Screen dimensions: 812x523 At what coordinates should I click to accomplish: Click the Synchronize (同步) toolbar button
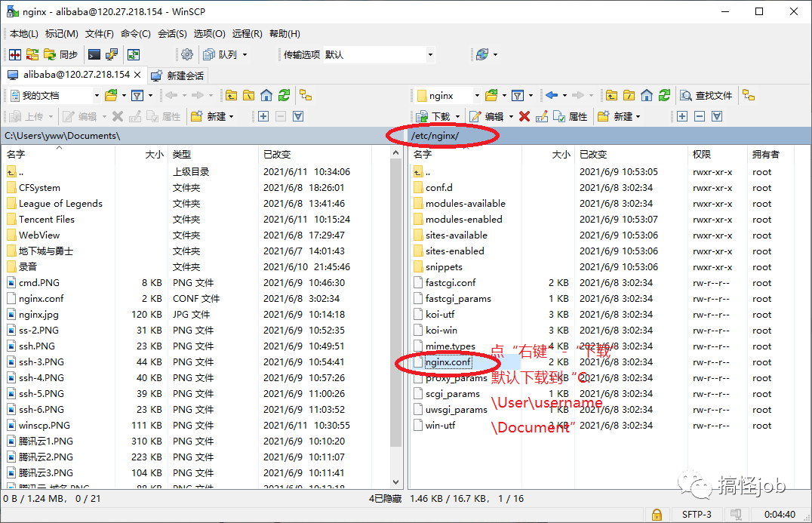(x=61, y=54)
